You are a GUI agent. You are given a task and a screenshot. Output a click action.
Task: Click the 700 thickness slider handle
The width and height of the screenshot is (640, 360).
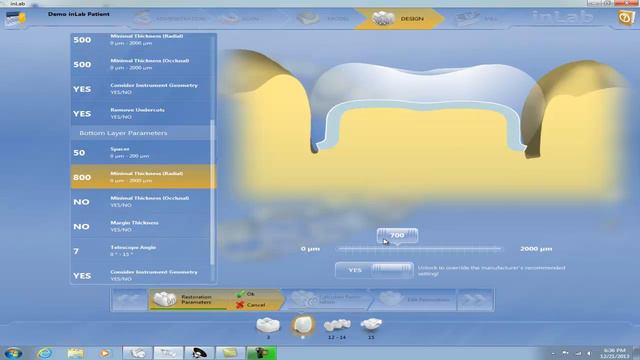click(397, 236)
